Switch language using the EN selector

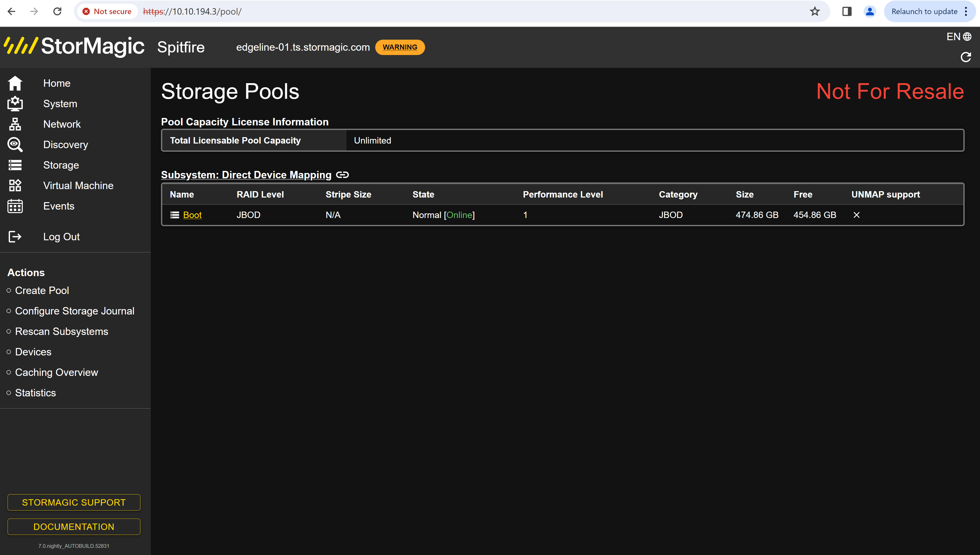959,37
